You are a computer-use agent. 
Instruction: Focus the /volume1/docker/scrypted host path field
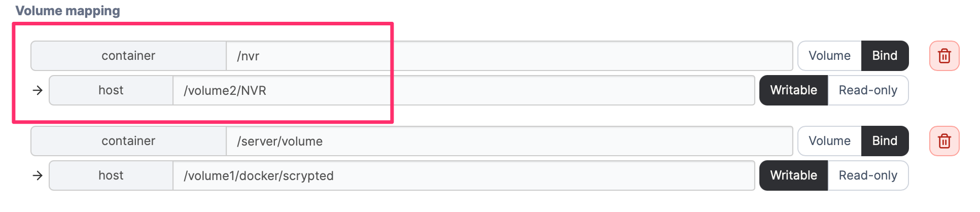click(x=463, y=175)
